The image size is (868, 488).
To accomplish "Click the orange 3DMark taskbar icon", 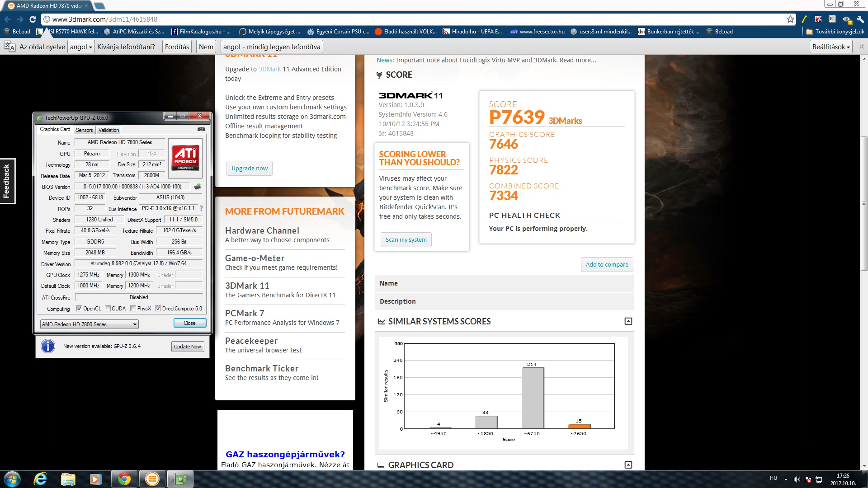I will point(152,479).
